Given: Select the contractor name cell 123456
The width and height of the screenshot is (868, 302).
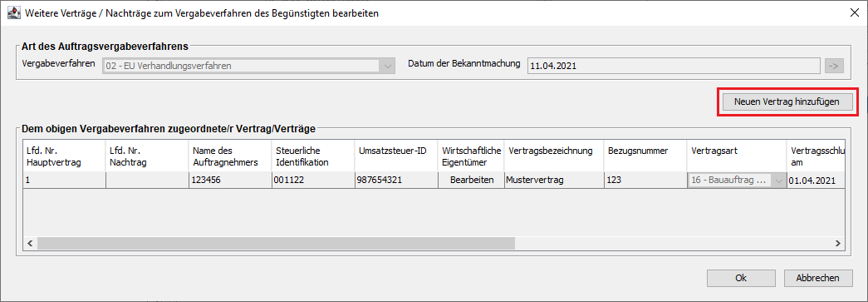Looking at the screenshot, I should pos(230,180).
